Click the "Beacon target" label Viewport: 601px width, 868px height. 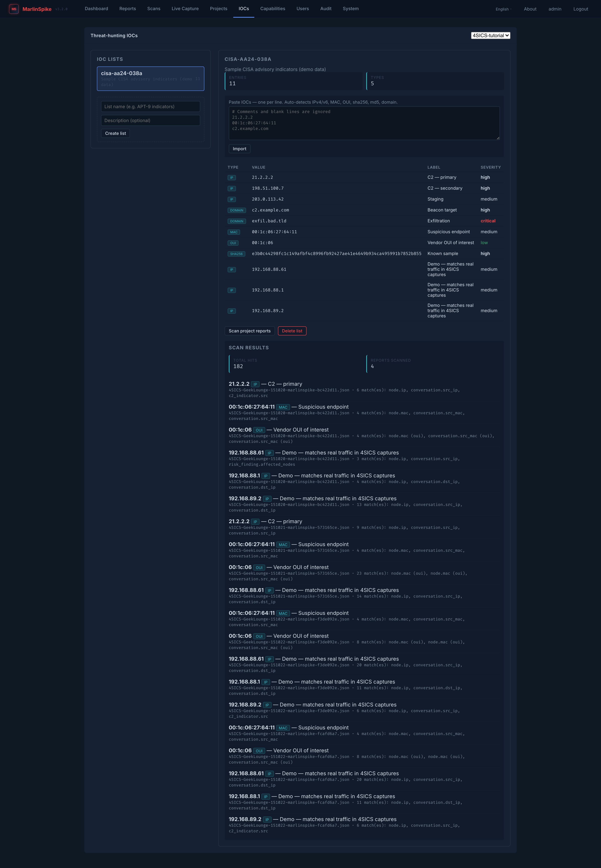point(442,210)
